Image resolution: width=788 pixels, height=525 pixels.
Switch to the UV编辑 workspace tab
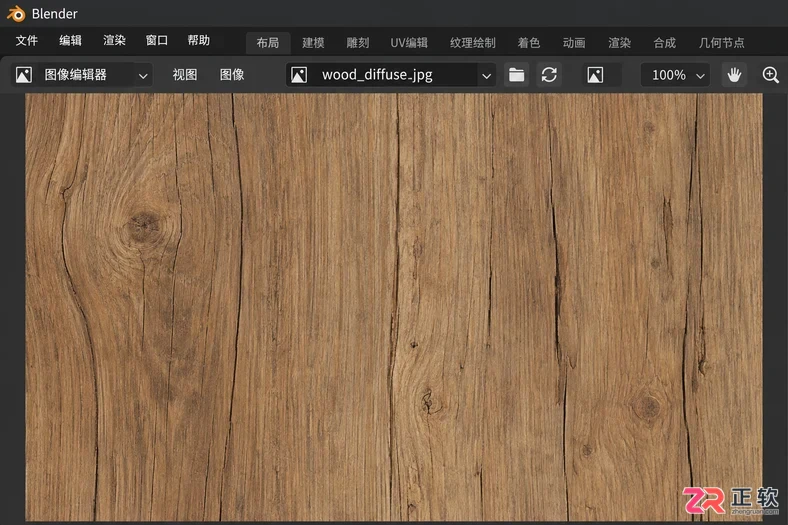[x=409, y=43]
